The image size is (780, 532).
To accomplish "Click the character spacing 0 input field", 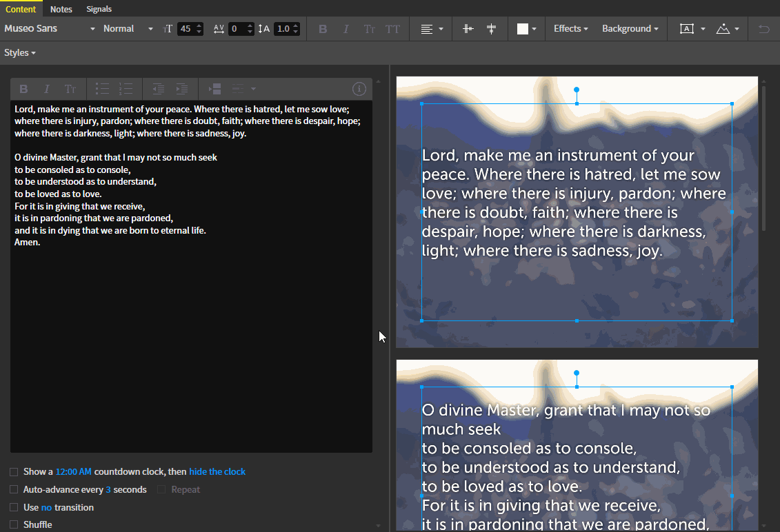I will point(237,29).
